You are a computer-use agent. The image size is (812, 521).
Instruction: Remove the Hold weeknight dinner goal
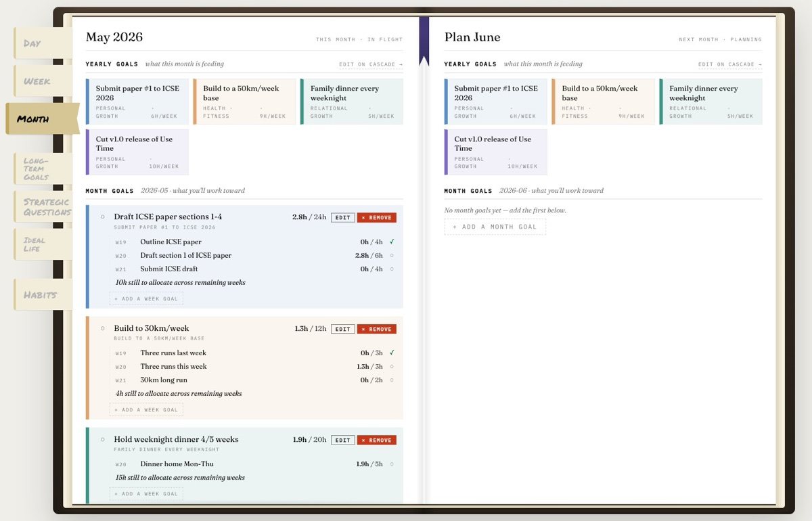point(377,440)
